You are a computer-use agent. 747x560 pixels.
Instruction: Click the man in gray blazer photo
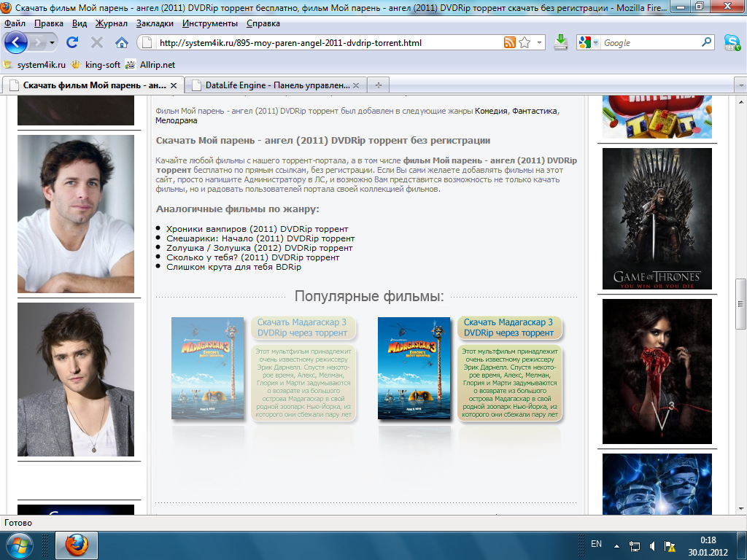pyautogui.click(x=76, y=379)
